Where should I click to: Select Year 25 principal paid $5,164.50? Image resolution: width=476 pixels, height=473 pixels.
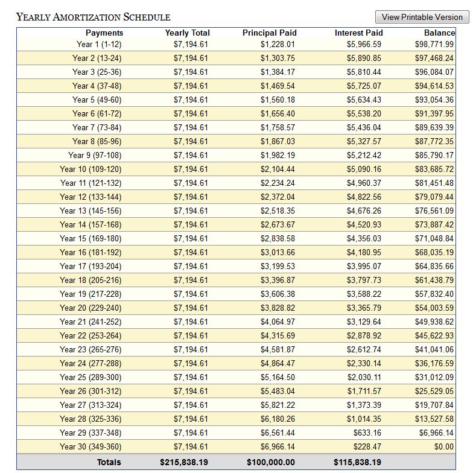[278, 377]
